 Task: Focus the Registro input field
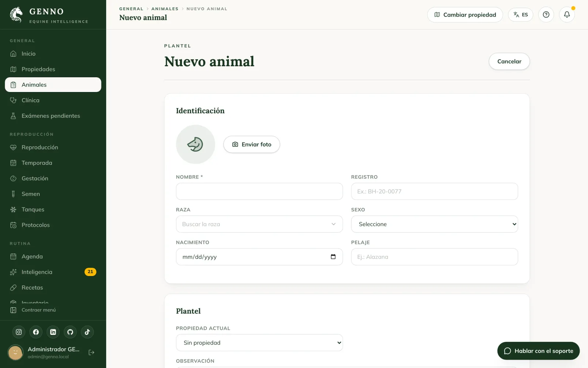(x=434, y=191)
